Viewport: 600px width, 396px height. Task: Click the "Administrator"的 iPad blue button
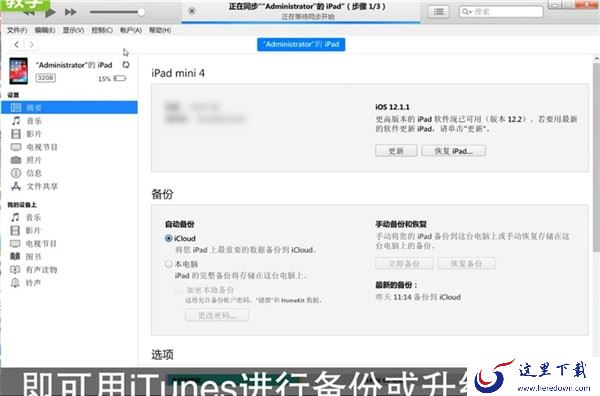coord(301,44)
